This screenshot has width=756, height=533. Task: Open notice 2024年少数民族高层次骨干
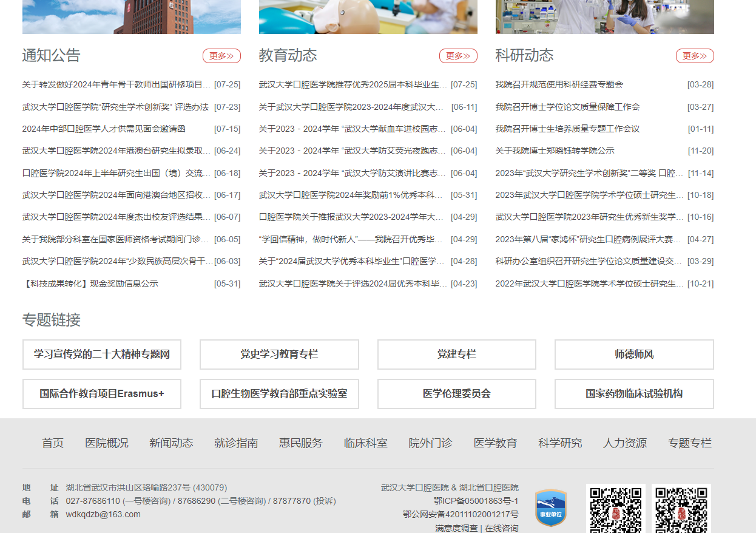pyautogui.click(x=118, y=261)
